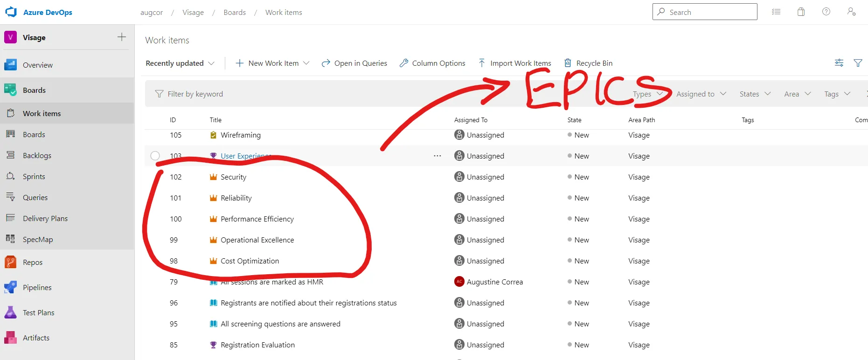Expand the Assigned to filter dropdown
868x360 pixels.
701,94
